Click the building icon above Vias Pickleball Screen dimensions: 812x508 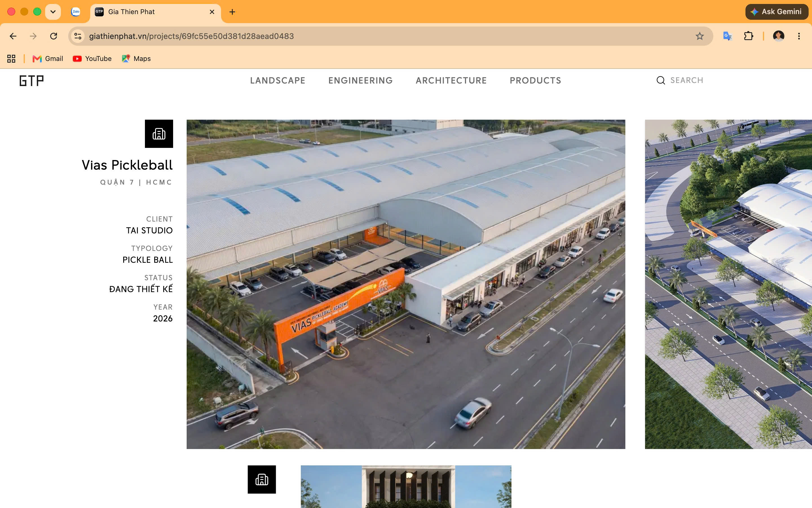(x=159, y=134)
